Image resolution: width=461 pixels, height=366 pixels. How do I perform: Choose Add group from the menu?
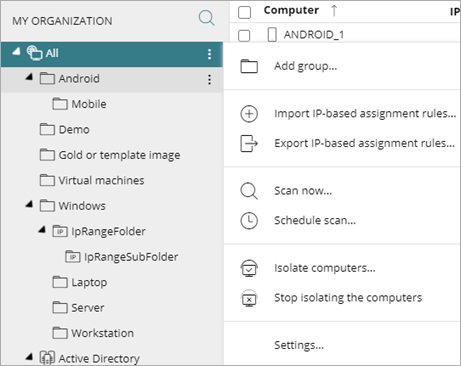306,66
